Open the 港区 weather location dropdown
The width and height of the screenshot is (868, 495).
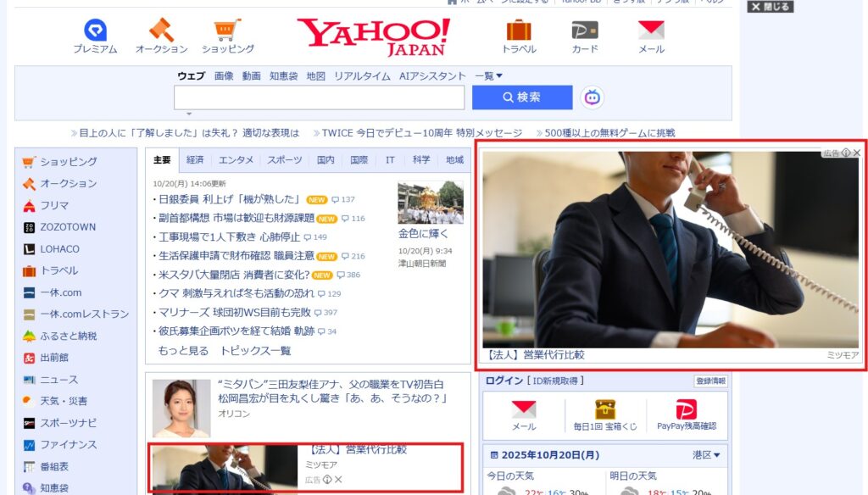pyautogui.click(x=706, y=455)
